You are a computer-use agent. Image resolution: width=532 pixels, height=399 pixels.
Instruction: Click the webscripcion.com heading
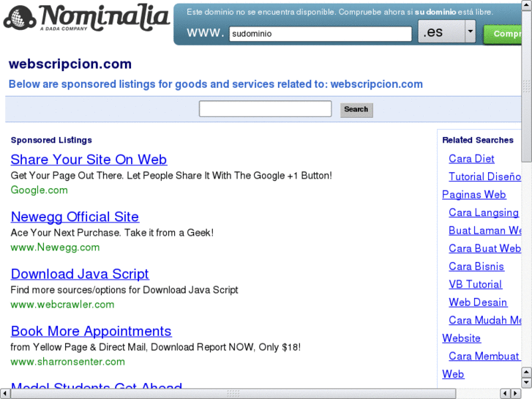click(70, 64)
